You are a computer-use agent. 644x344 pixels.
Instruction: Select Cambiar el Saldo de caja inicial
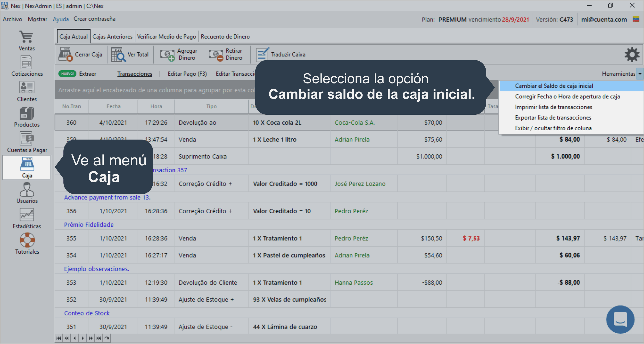(x=554, y=86)
